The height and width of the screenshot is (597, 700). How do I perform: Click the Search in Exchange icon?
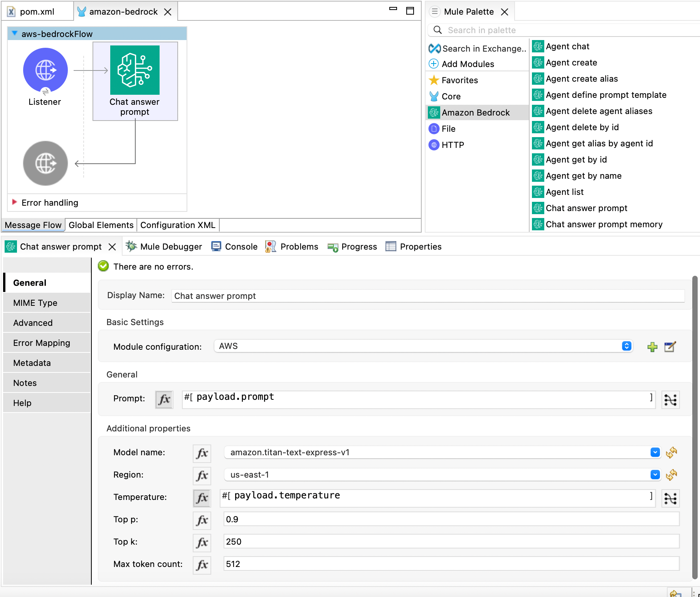434,49
